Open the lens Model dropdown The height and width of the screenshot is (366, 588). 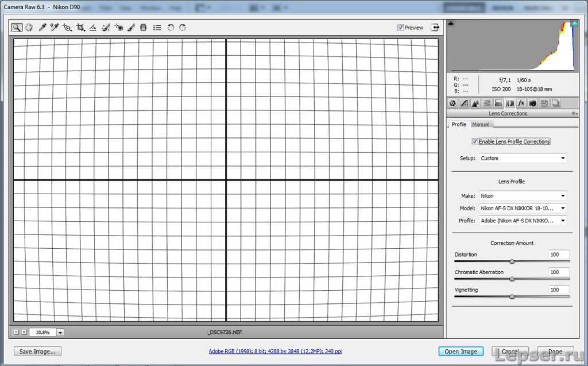coord(523,208)
